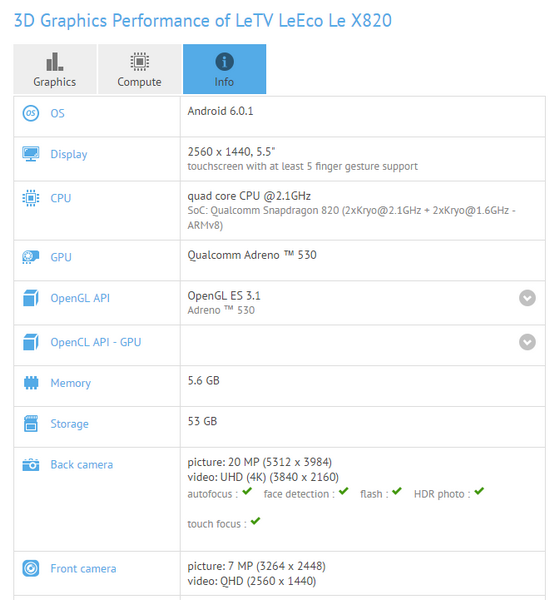
Task: Switch to the Graphics tab
Action: coord(55,69)
